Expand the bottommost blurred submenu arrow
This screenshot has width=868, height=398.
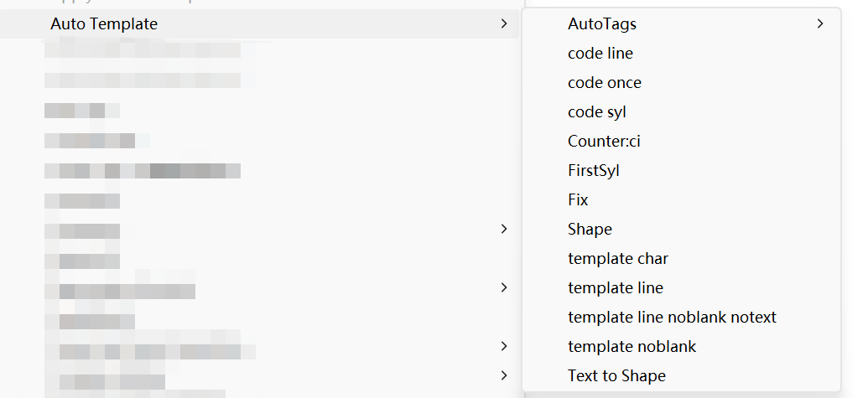pyautogui.click(x=503, y=375)
